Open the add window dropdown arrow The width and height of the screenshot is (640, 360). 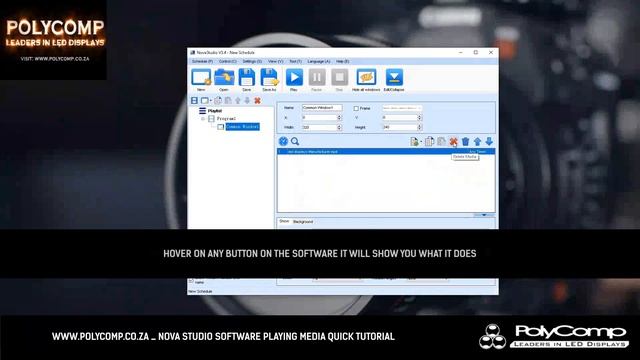(x=211, y=101)
